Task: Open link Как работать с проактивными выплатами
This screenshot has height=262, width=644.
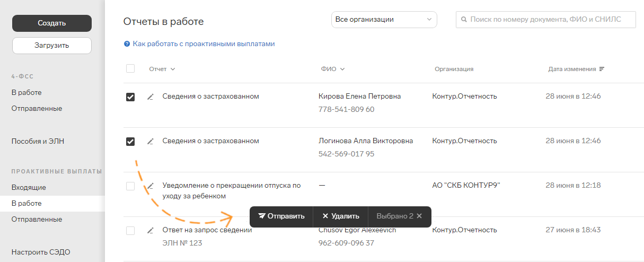Action: 204,44
